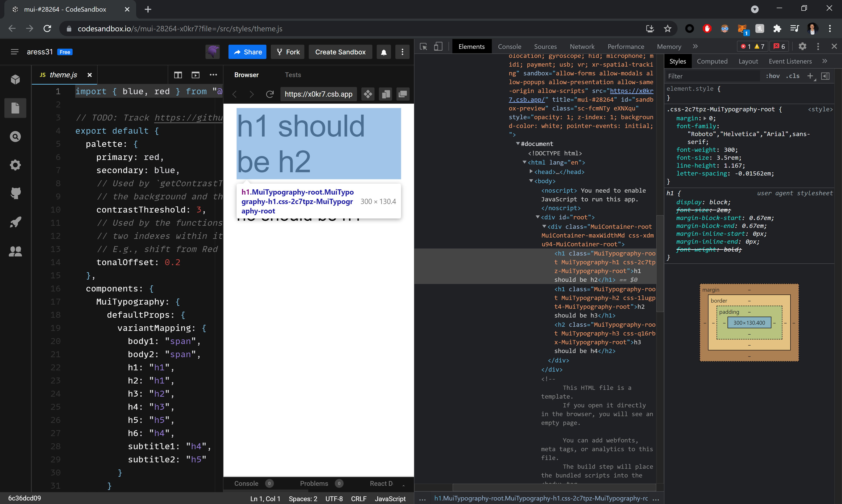The width and height of the screenshot is (842, 504).
Task: Switch to the Console tab in DevTools
Action: click(x=510, y=46)
